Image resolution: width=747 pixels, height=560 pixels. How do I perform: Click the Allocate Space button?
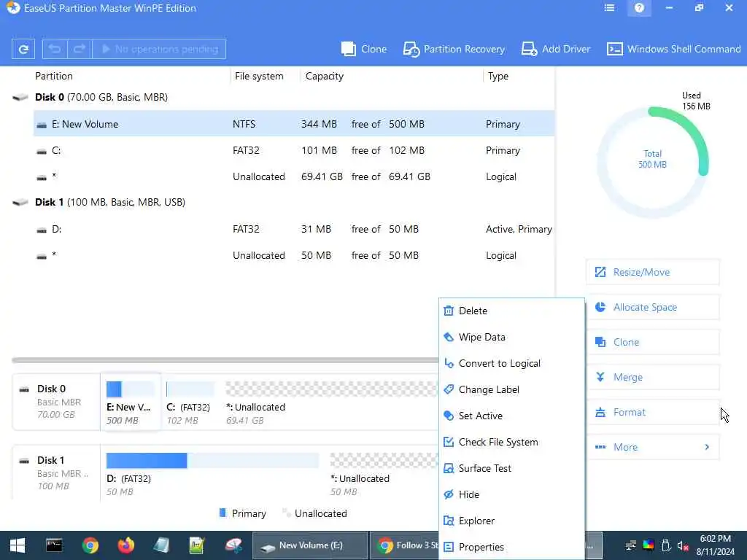653,307
